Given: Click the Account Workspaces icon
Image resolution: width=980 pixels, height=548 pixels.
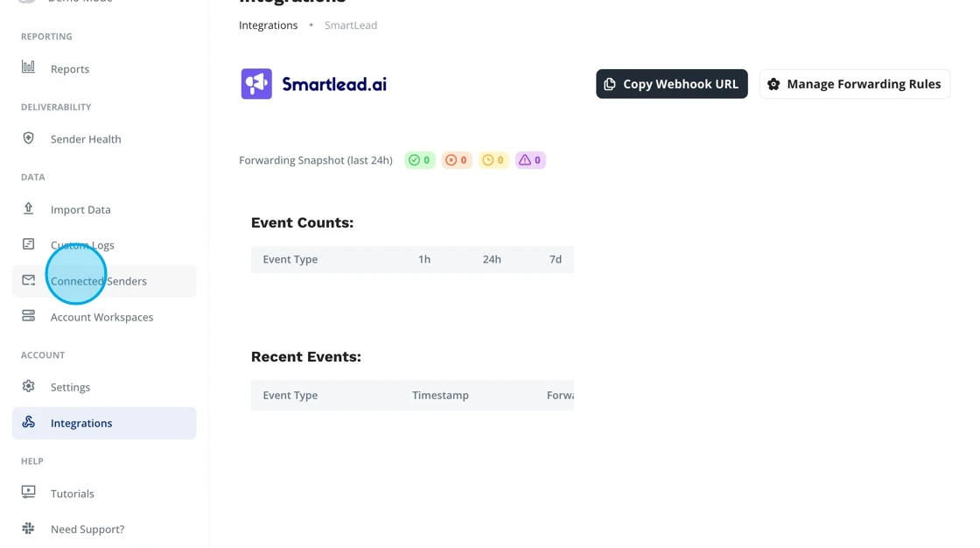Looking at the screenshot, I should click(28, 316).
